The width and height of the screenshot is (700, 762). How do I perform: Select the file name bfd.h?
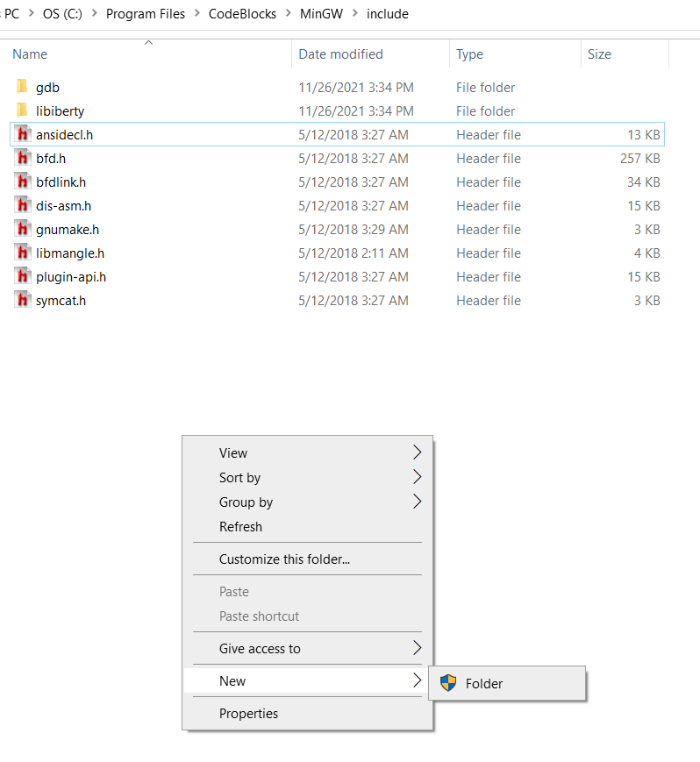51,159
